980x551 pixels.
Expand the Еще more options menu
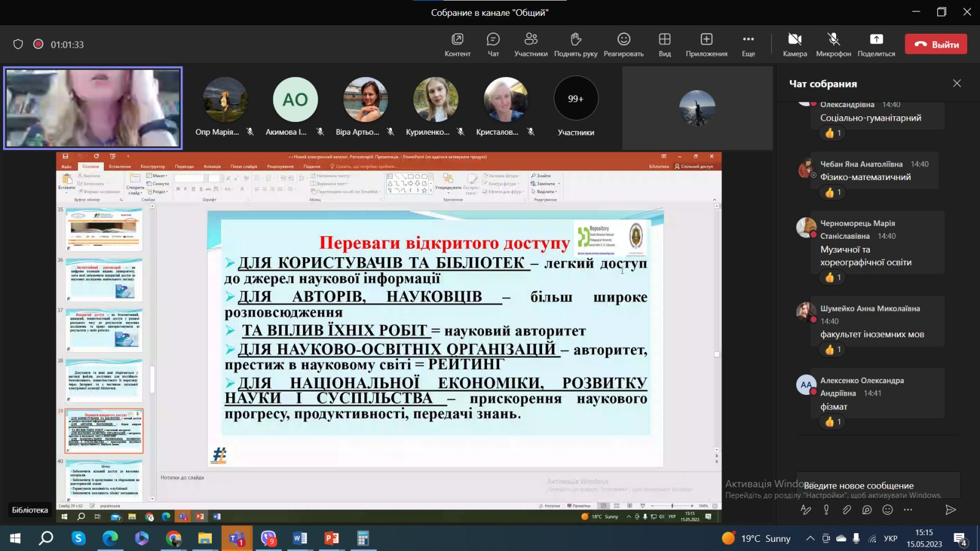coord(748,40)
